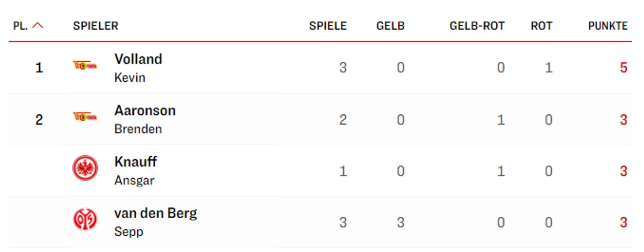Click Union Berlin logo beside Aaronson
Viewport: 644px width, 252px height.
point(85,117)
